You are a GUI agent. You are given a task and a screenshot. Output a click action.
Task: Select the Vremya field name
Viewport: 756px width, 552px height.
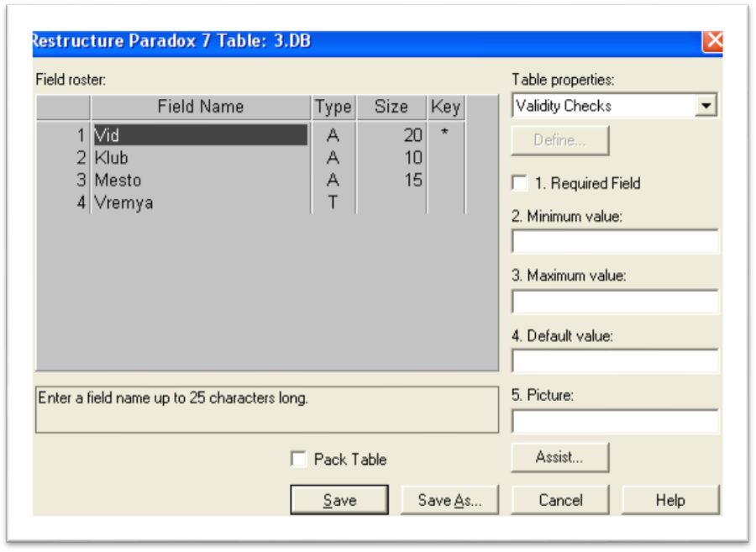201,202
